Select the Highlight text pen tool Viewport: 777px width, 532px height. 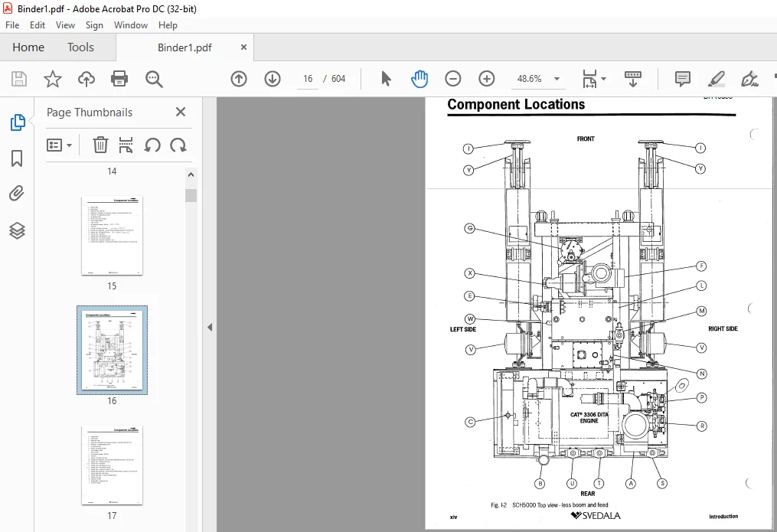[717, 79]
